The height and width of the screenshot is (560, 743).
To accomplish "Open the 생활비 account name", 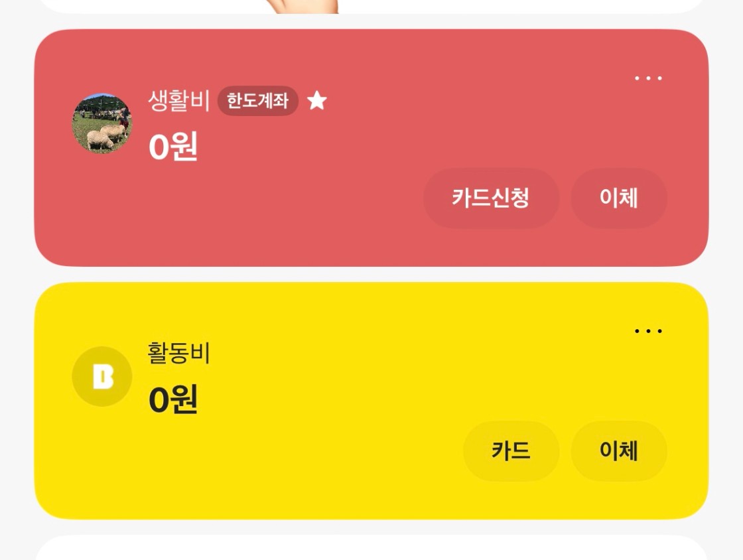I will click(178, 100).
